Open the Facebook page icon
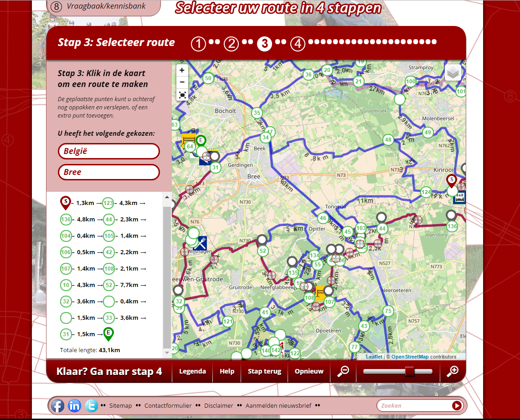Image resolution: width=520 pixels, height=420 pixels. [x=57, y=405]
